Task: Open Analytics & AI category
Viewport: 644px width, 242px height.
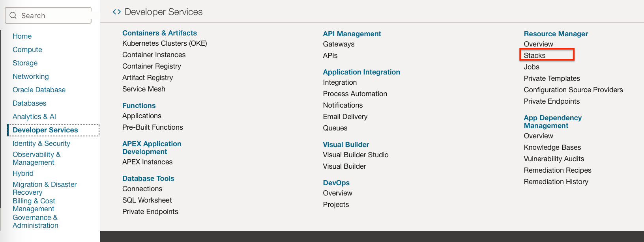Action: click(34, 117)
